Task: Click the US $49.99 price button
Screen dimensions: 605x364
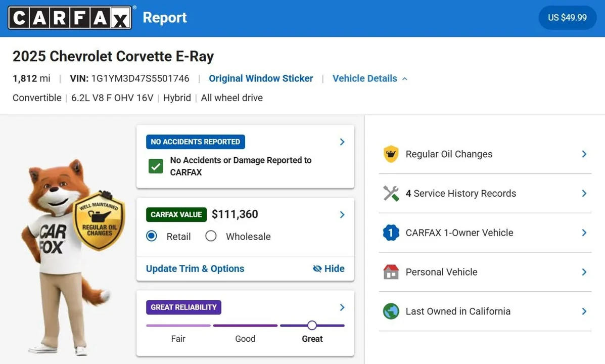Action: click(567, 18)
